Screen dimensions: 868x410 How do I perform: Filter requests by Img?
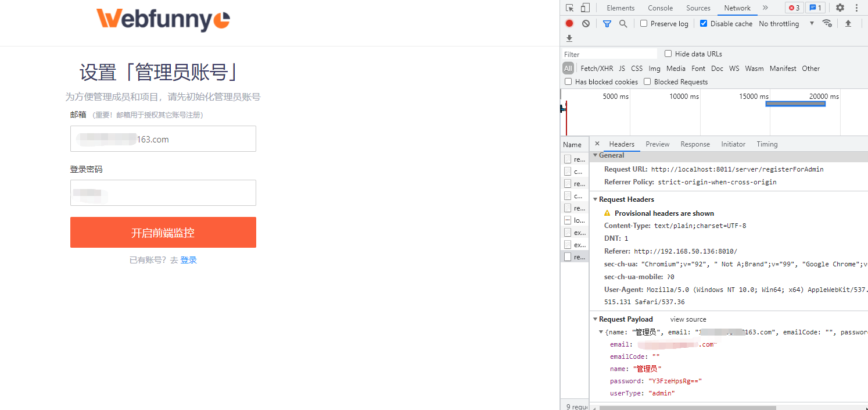pyautogui.click(x=655, y=68)
